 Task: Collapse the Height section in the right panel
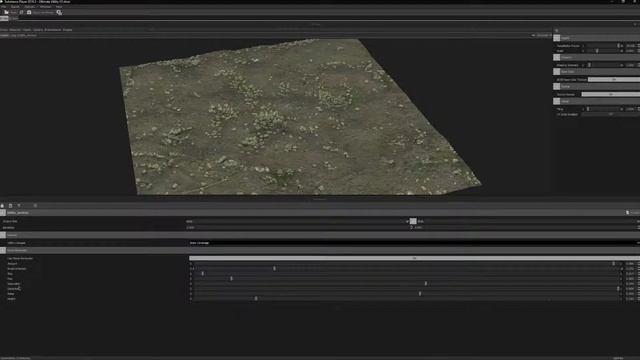coord(557,38)
